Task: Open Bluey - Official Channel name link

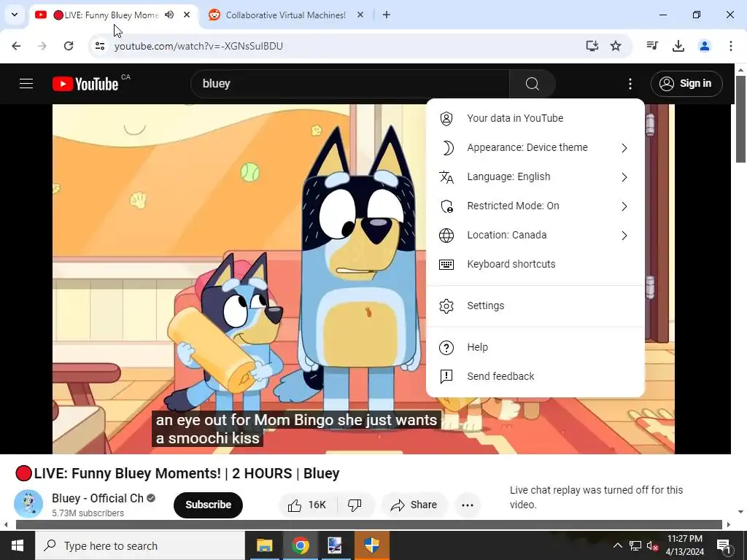Action: [x=98, y=498]
